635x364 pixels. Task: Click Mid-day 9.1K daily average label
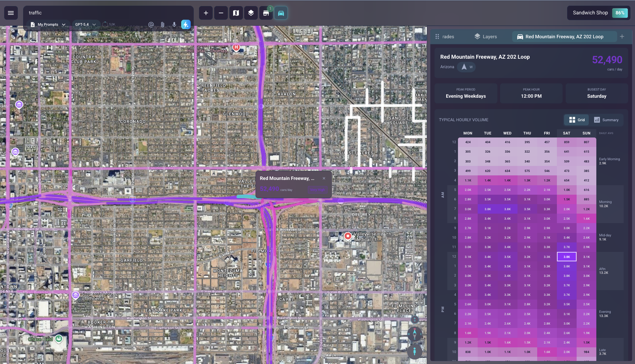(605, 237)
